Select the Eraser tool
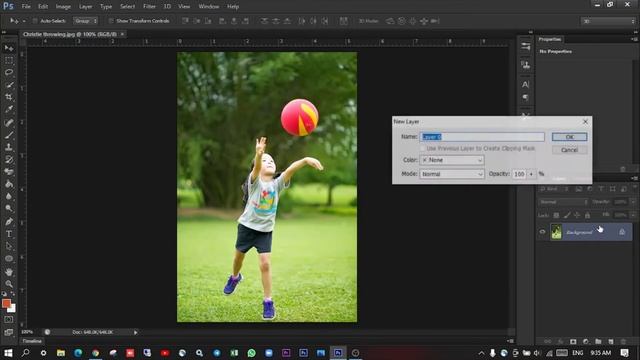The height and width of the screenshot is (360, 640). click(x=9, y=172)
